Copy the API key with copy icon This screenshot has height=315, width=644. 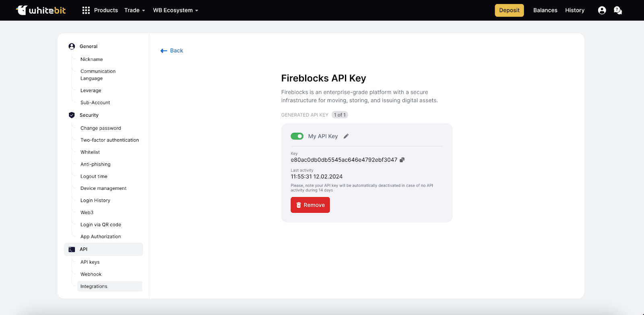tap(402, 160)
